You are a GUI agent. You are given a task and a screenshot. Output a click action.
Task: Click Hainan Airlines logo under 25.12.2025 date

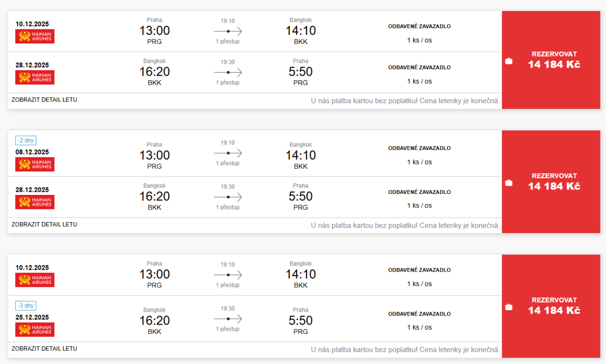click(35, 330)
